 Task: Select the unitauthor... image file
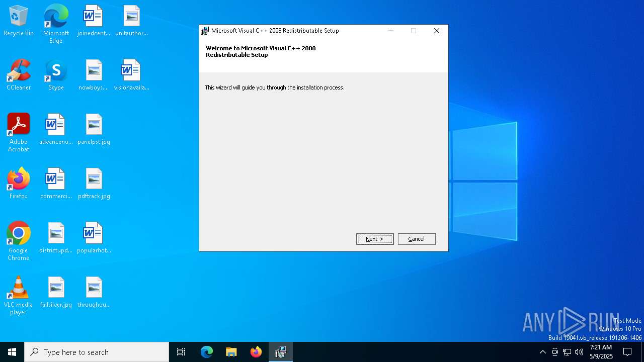131,21
